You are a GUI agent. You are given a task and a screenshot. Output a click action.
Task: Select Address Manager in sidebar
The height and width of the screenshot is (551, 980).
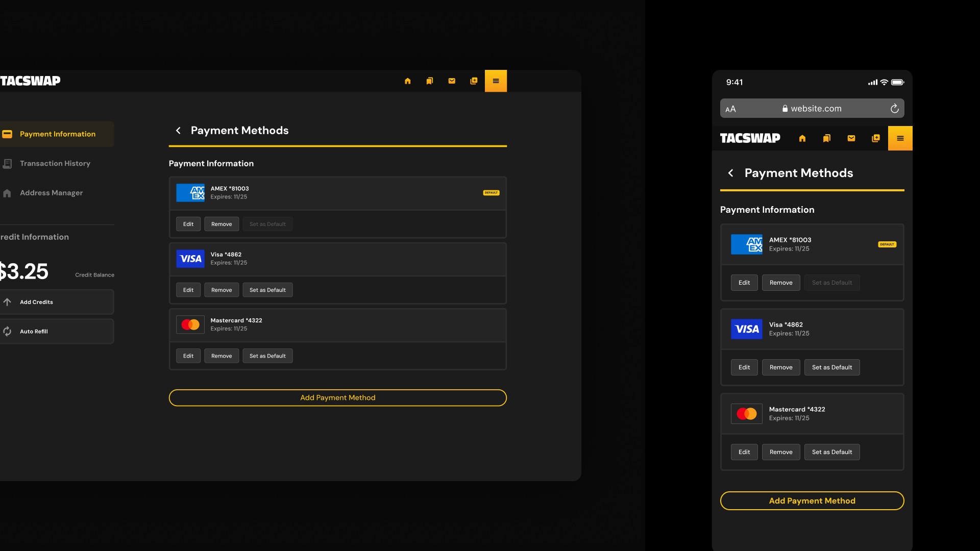[51, 193]
